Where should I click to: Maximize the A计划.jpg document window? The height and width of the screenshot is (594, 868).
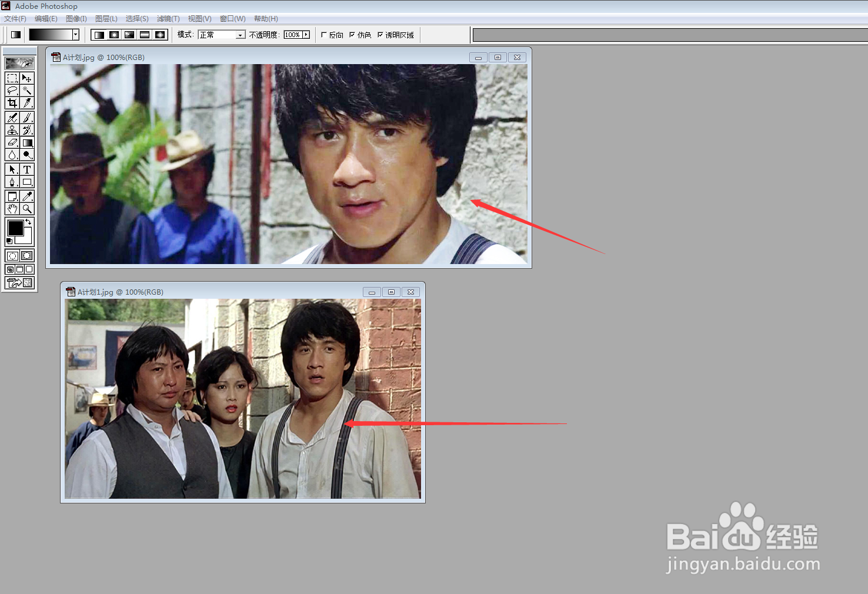pos(498,57)
